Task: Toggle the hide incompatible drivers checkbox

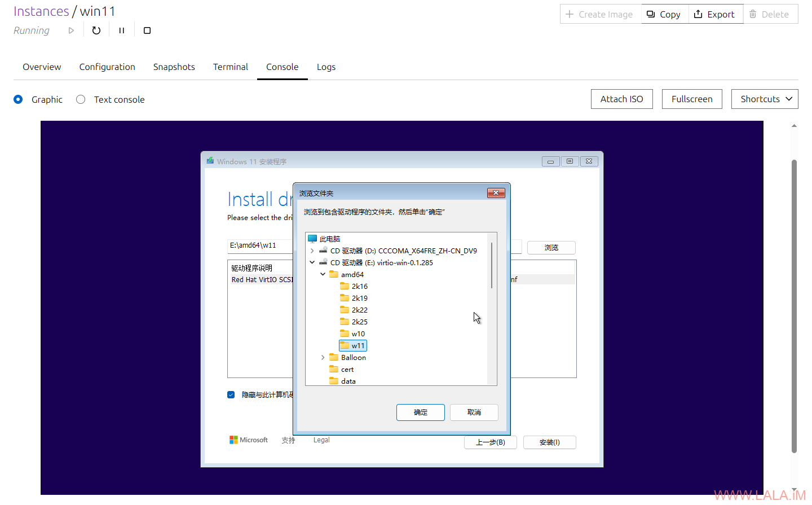Action: (231, 394)
